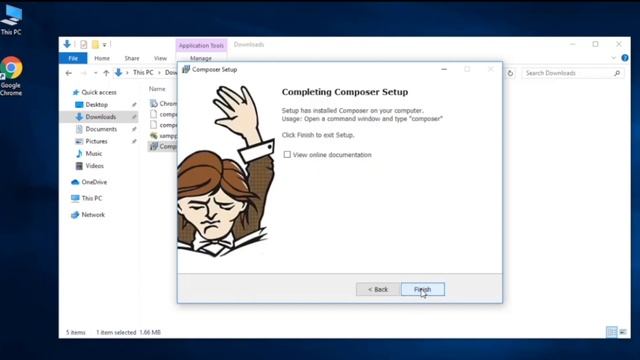Viewport: 640px width, 360px height.
Task: Select the Composer setup file row
Action: 163,146
